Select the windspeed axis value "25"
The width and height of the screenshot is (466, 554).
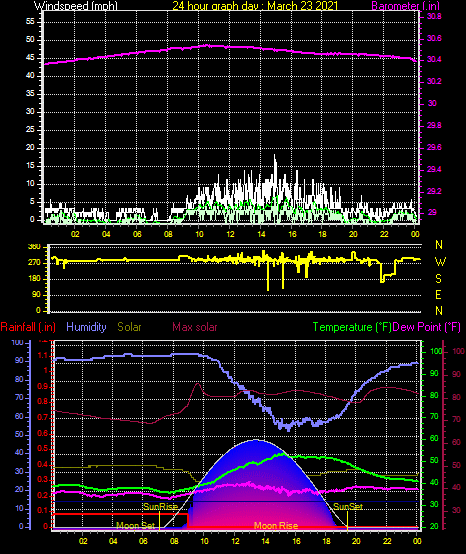pyautogui.click(x=30, y=130)
